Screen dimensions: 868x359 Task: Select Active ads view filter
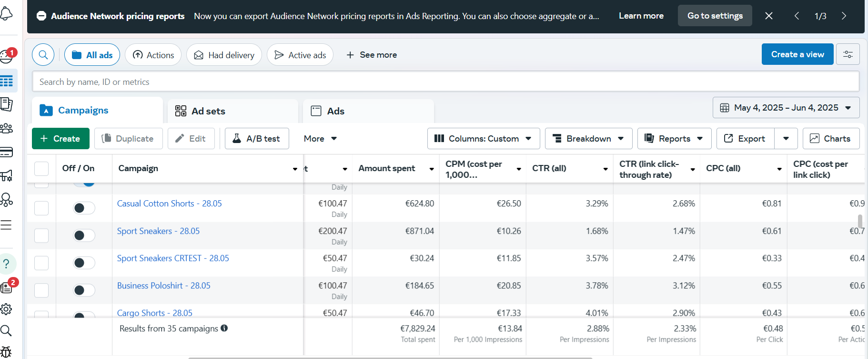(300, 55)
